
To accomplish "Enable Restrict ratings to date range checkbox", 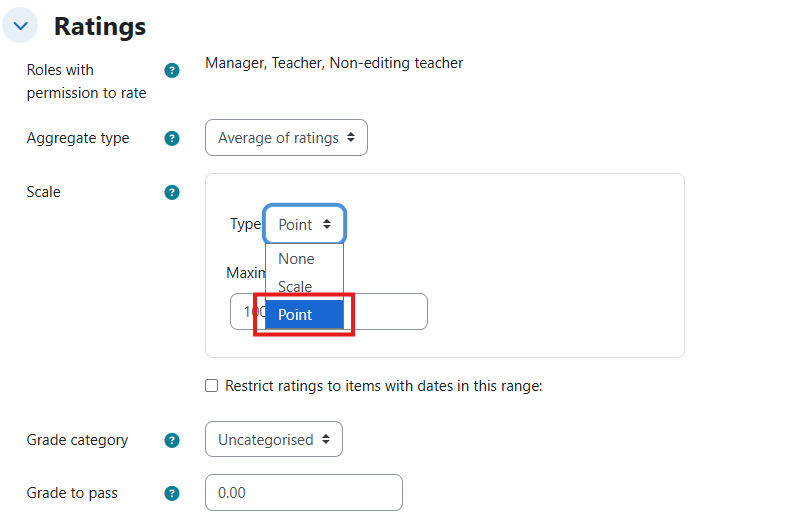I will (x=211, y=386).
